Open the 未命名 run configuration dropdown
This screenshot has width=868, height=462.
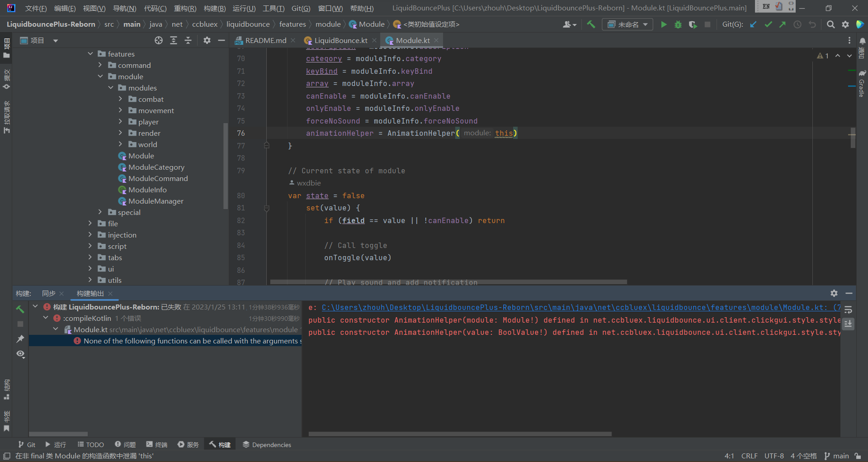pyautogui.click(x=627, y=24)
